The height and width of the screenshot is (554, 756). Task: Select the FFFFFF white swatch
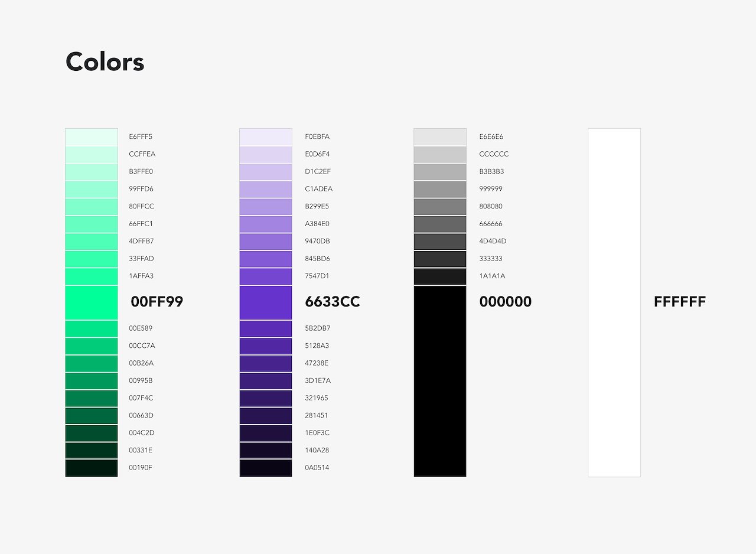[614, 302]
